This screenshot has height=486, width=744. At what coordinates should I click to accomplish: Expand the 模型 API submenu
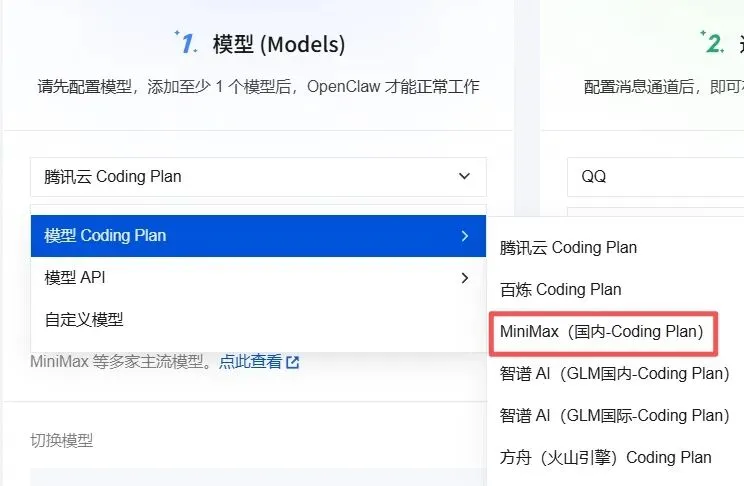click(x=258, y=278)
